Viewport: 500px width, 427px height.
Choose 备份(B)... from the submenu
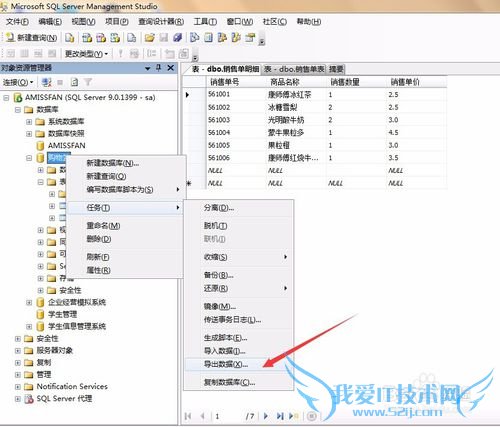coord(238,275)
